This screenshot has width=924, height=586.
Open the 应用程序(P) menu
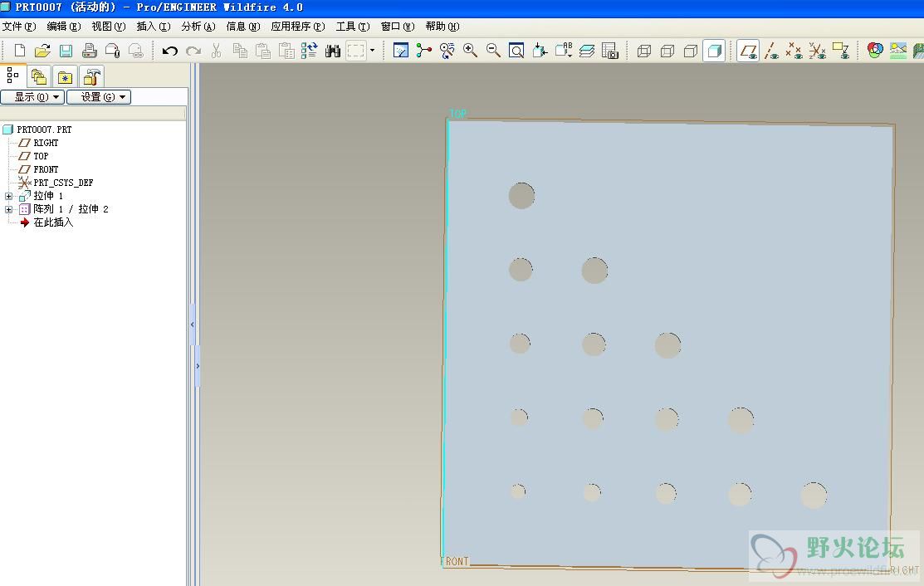click(x=297, y=27)
